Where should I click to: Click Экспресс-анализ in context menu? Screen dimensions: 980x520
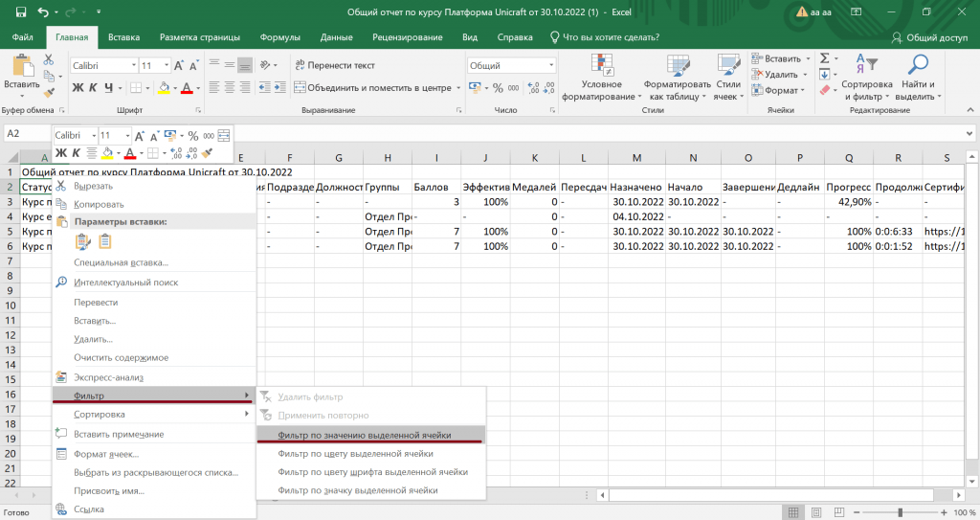[x=154, y=377]
